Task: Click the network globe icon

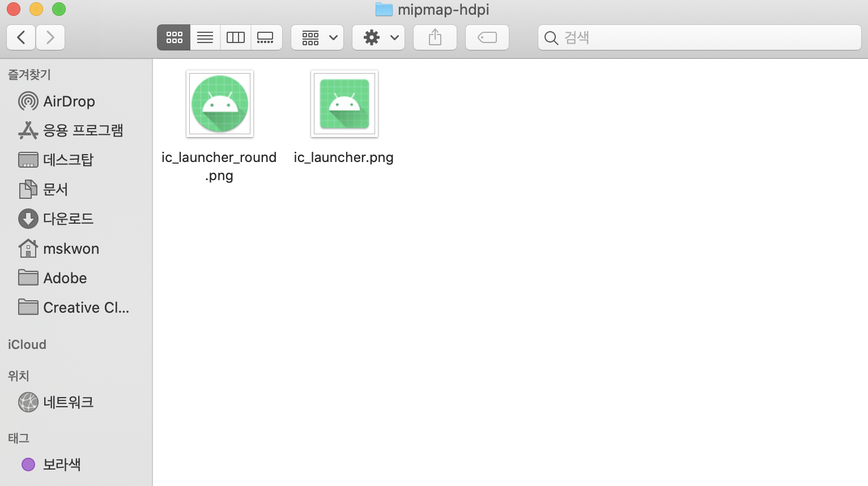Action: click(x=28, y=402)
